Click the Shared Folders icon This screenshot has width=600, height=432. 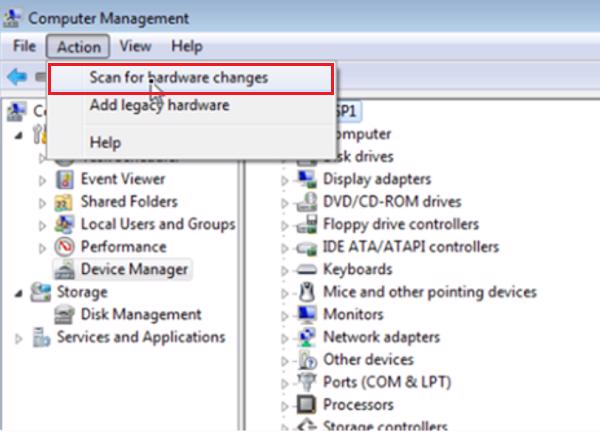[x=65, y=202]
